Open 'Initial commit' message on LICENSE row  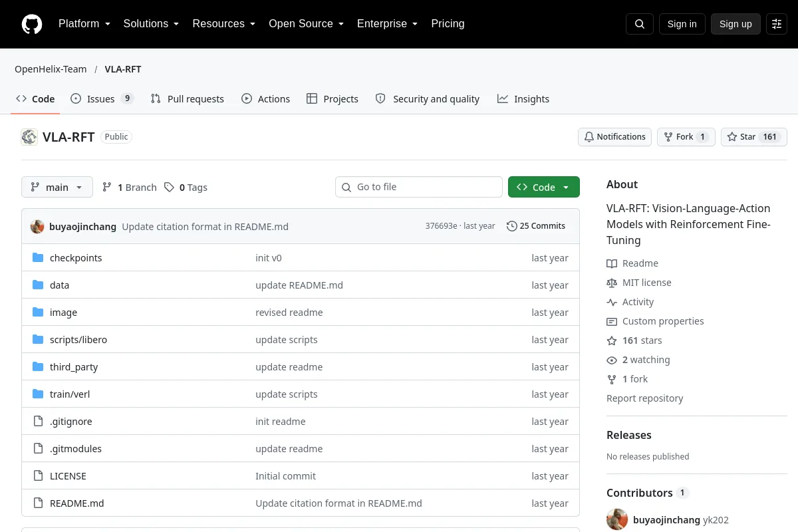click(286, 476)
